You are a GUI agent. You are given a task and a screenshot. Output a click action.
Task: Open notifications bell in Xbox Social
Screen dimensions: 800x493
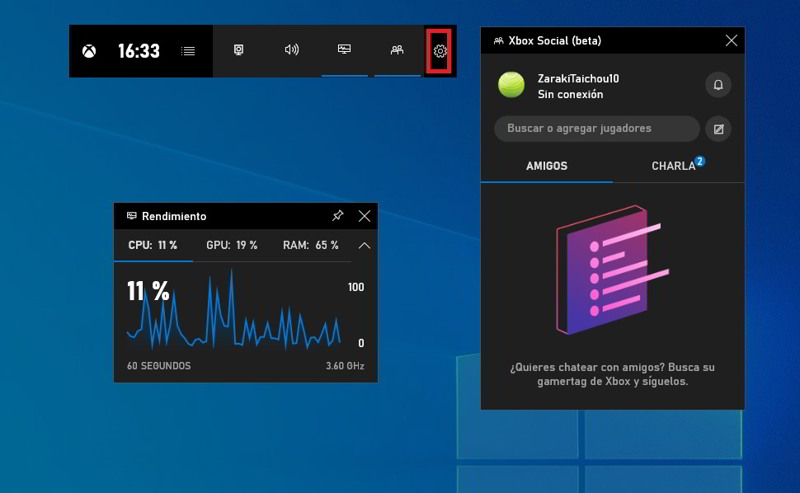pyautogui.click(x=717, y=85)
